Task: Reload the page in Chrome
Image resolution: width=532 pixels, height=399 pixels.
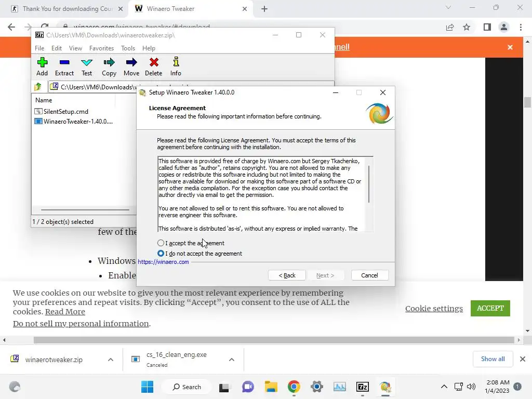Action: pos(45,26)
